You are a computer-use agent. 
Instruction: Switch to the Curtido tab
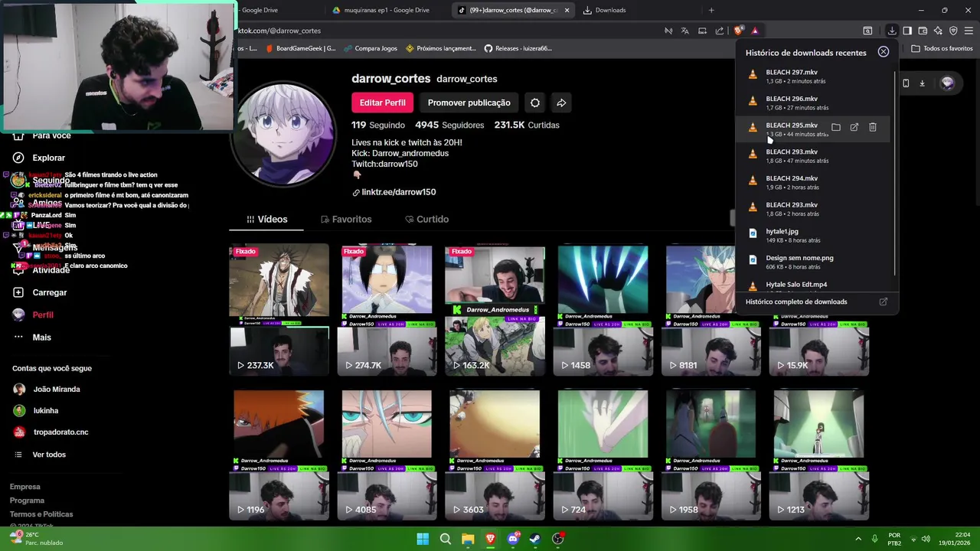426,219
